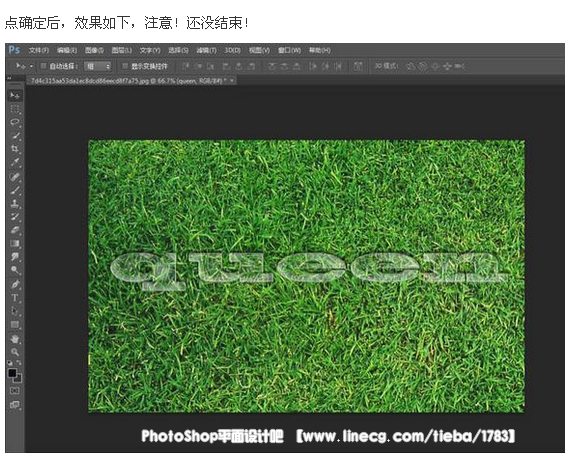Viewport: 565px width, 453px height.
Task: Select the History Brush tool
Action: point(15,217)
